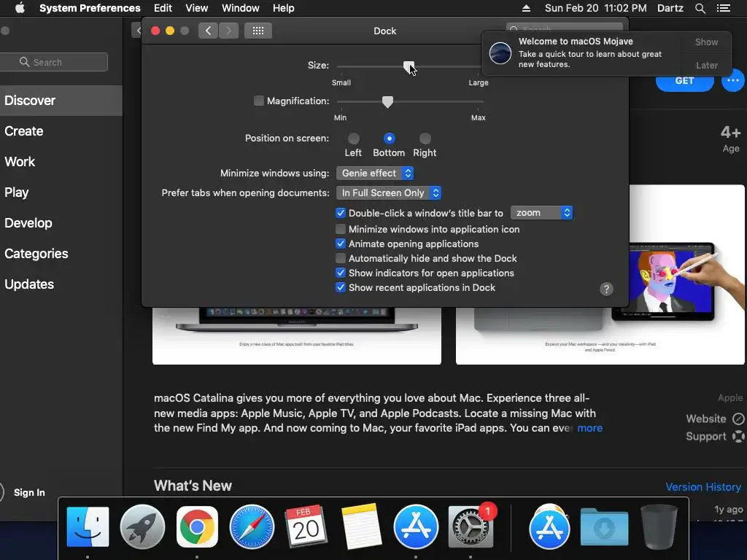Select Play in App Store sidebar
The width and height of the screenshot is (747, 560).
point(61,192)
